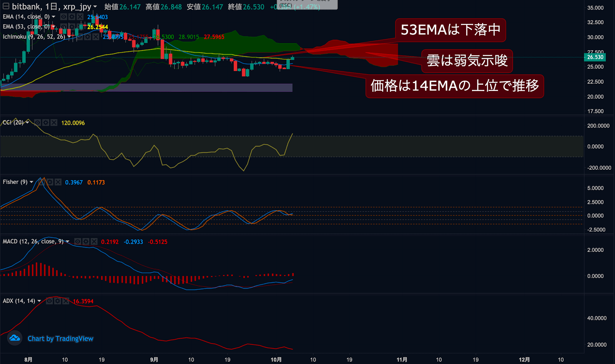Hide EMA 14 using the eye icon

pyautogui.click(x=64, y=17)
